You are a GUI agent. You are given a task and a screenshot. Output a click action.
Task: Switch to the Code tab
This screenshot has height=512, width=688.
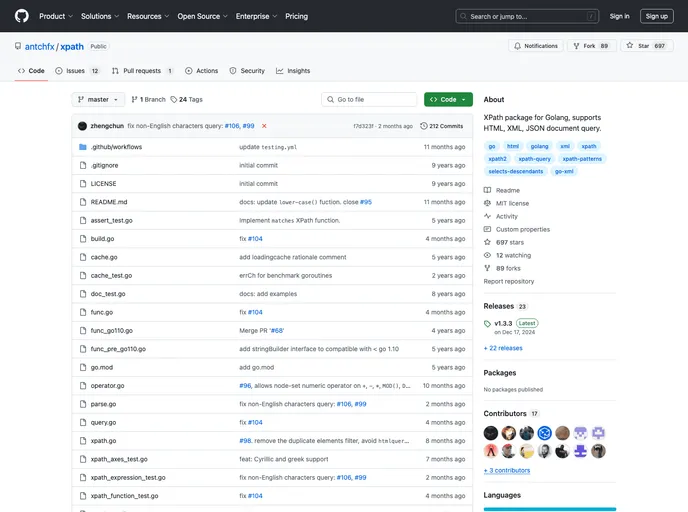31,71
